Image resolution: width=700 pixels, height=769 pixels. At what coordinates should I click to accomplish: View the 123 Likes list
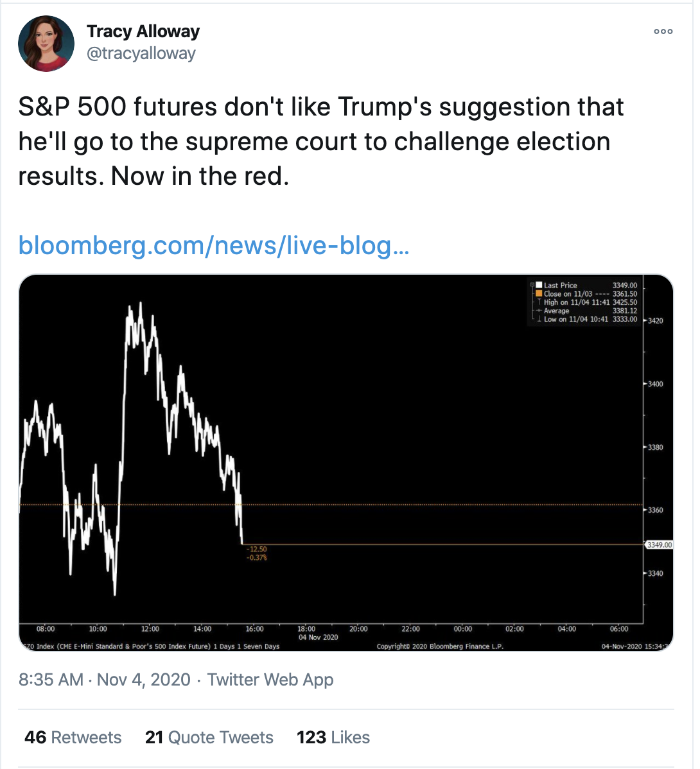pyautogui.click(x=333, y=738)
